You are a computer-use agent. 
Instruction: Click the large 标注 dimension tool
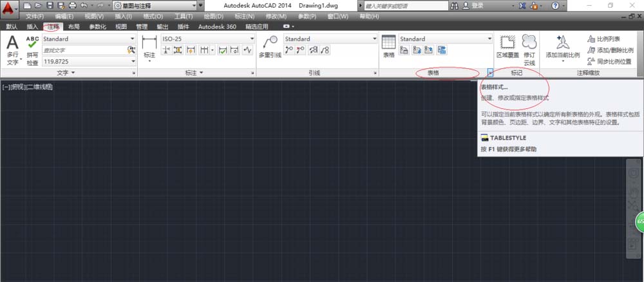coord(149,48)
